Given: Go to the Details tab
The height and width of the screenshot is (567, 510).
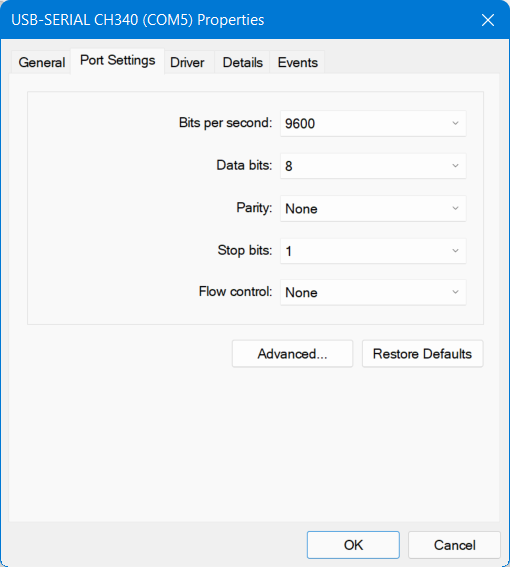Looking at the screenshot, I should (x=242, y=63).
